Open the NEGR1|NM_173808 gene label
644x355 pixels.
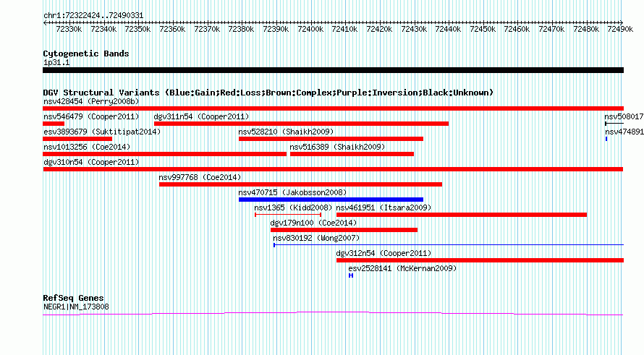tap(76, 307)
